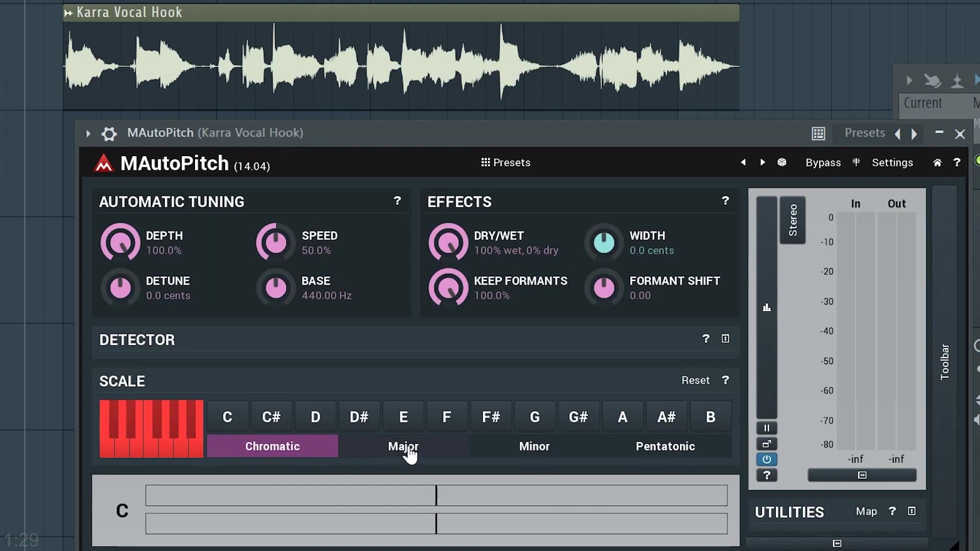980x551 pixels.
Task: Expand the plugin wrapper options arrow
Action: (x=88, y=134)
